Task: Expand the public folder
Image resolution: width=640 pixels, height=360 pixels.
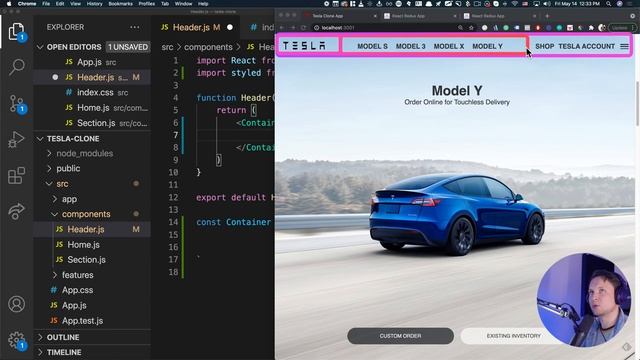Action: 68,169
